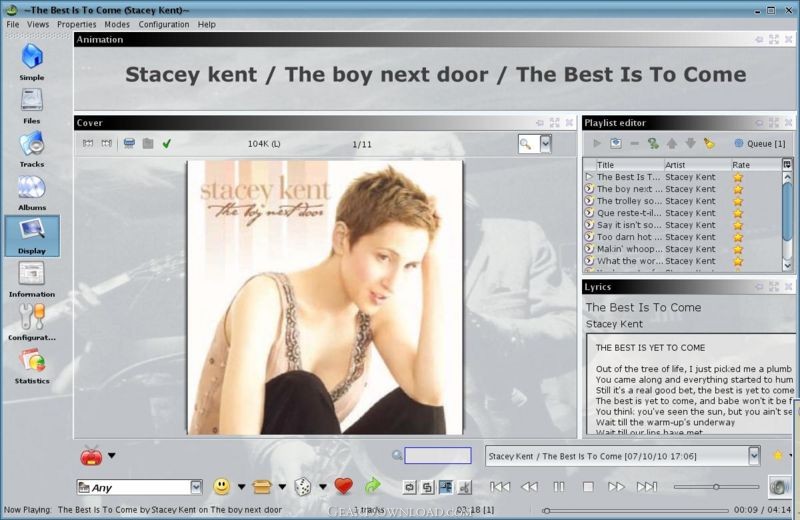Show the Statistics perspective
800x520 pixels.
coord(32,366)
